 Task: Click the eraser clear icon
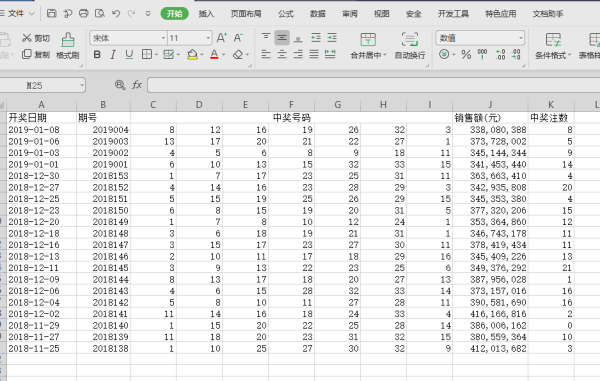(238, 55)
